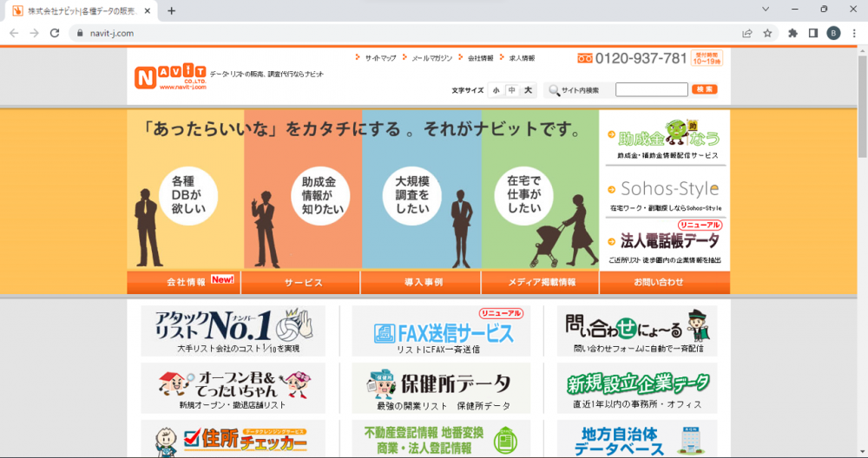Click the forward navigation arrow
The height and width of the screenshot is (458, 868).
[35, 33]
